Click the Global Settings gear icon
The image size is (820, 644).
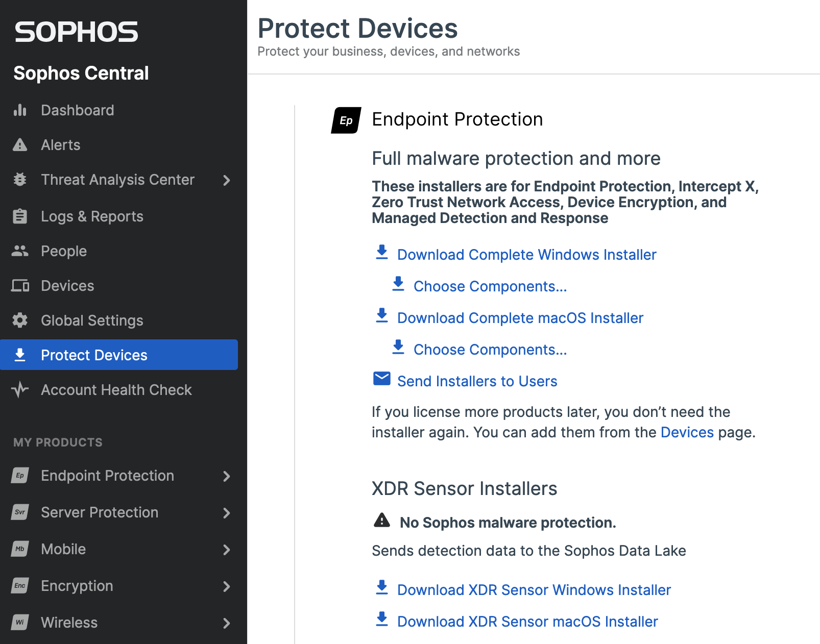(20, 320)
